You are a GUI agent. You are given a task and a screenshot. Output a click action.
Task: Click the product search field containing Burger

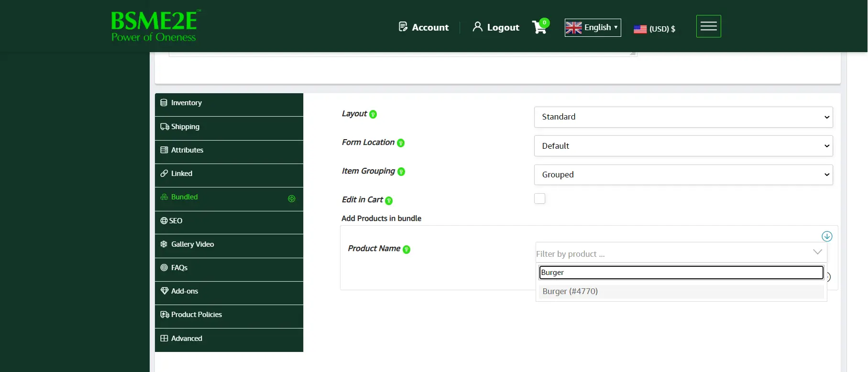click(681, 273)
